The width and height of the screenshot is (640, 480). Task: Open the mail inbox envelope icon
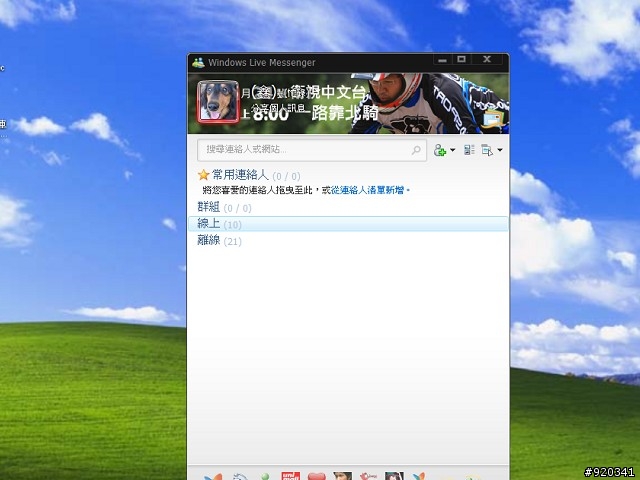point(493,119)
